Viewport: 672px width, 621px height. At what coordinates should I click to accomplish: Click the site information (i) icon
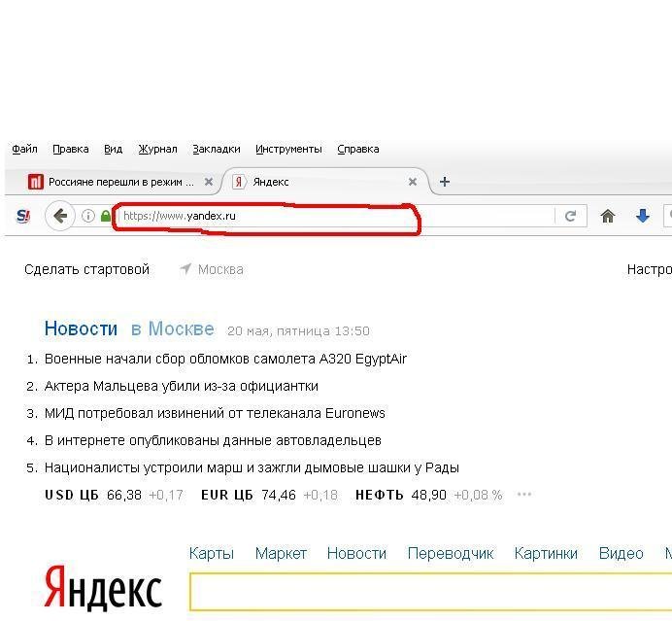click(x=87, y=216)
